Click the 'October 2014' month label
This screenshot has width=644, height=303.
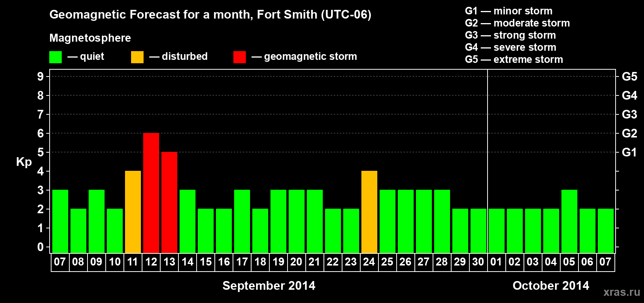[551, 286]
